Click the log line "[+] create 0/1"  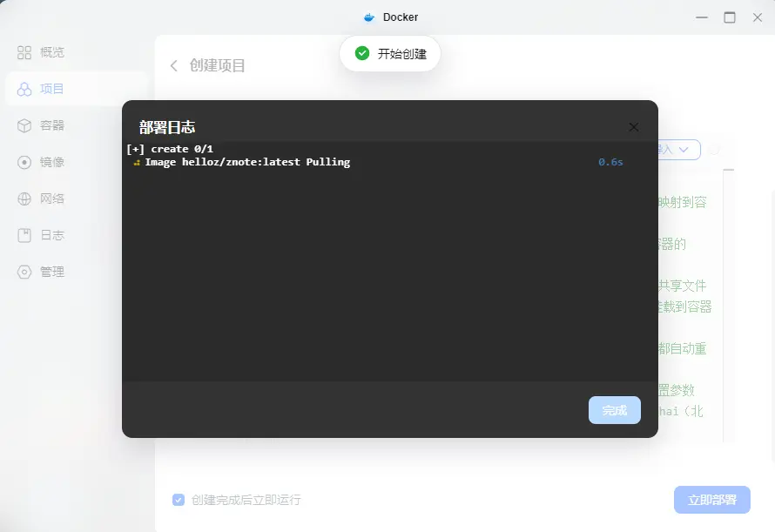point(170,149)
